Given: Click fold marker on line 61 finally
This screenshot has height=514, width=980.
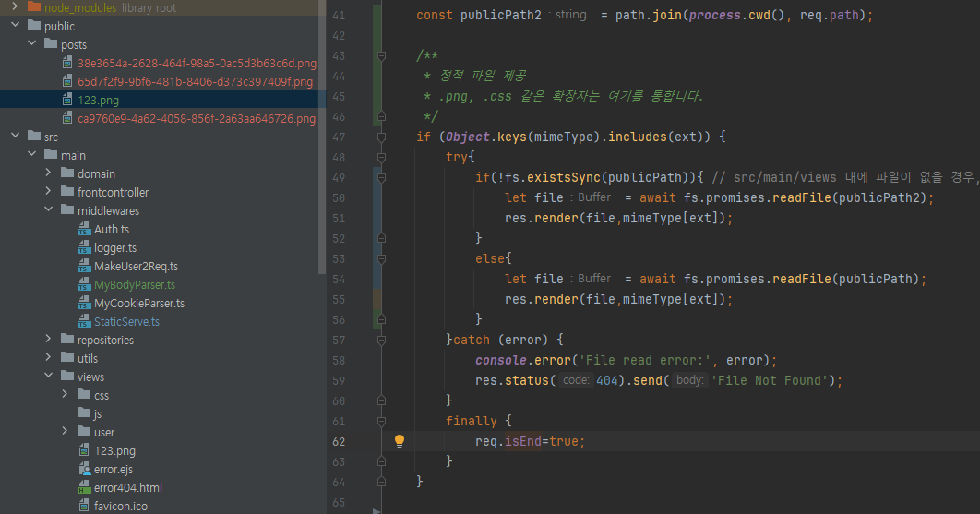Looking at the screenshot, I should click(x=381, y=422).
